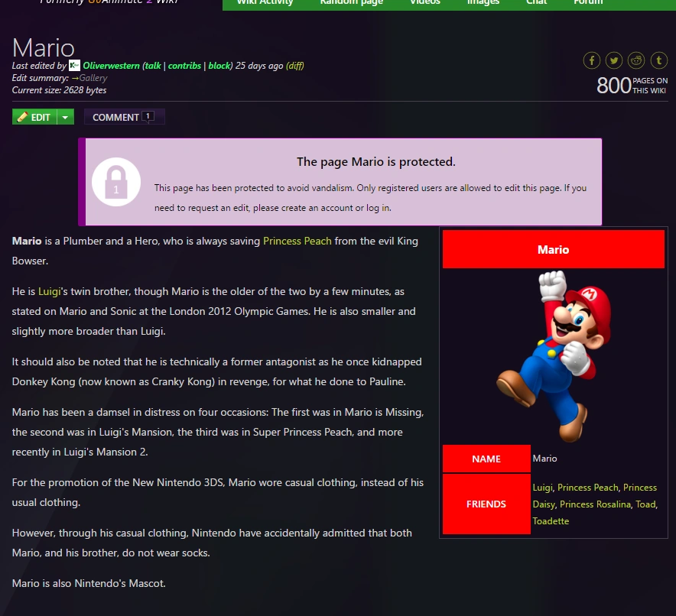The height and width of the screenshot is (616, 676).
Task: View the diff link
Action: (295, 66)
